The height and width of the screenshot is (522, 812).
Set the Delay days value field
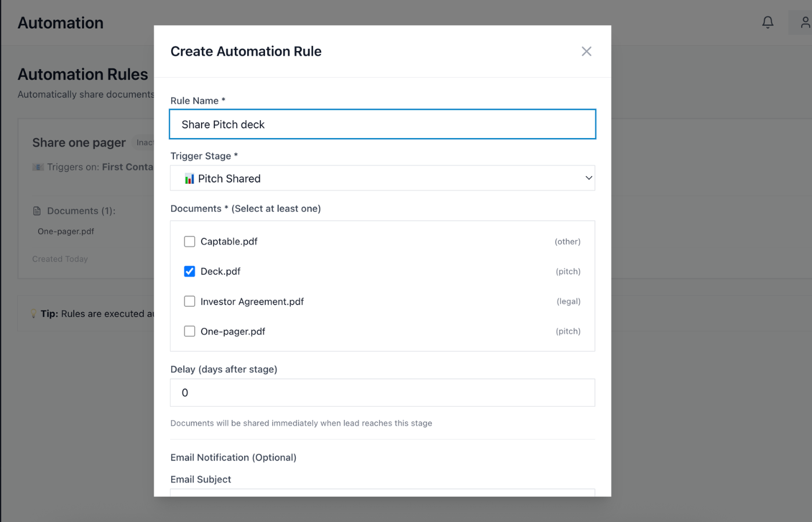pyautogui.click(x=382, y=393)
